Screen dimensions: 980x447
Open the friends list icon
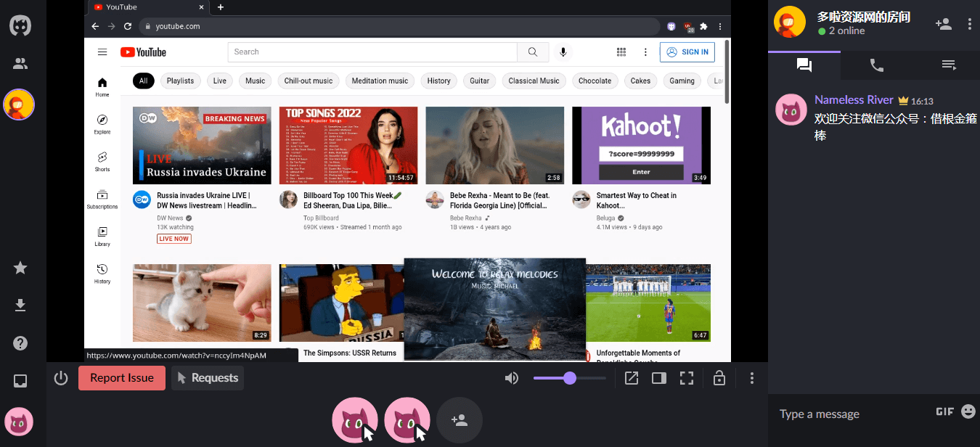click(x=20, y=64)
